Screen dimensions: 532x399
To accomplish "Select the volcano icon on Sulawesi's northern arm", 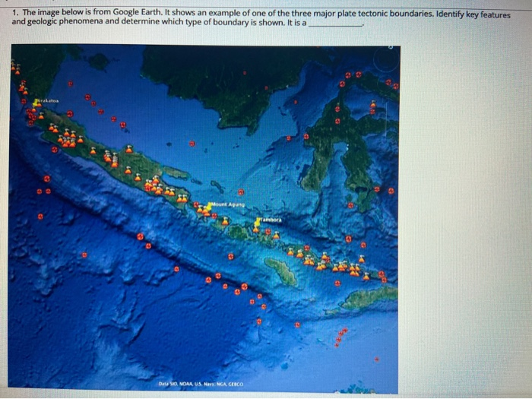I will point(373,103).
